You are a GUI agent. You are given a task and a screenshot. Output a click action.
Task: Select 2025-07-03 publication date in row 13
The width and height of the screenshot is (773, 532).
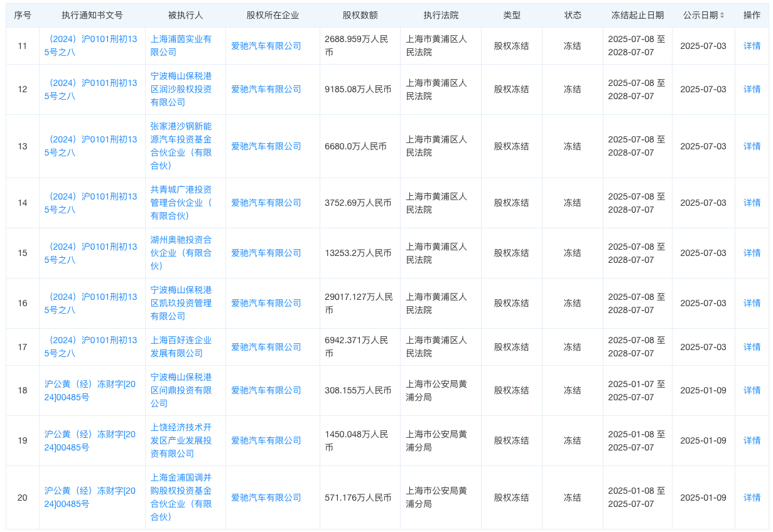pyautogui.click(x=703, y=146)
